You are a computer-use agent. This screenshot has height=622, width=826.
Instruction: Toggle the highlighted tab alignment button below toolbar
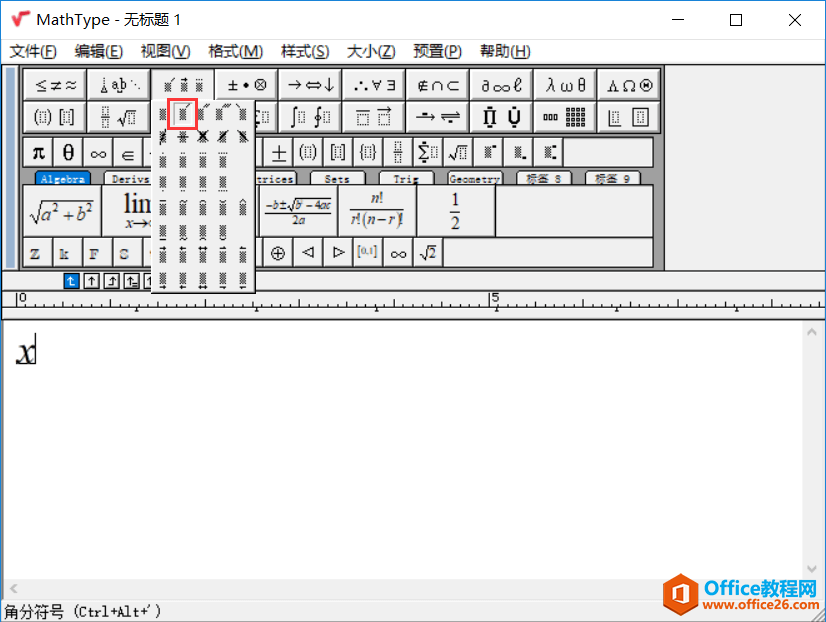70,281
